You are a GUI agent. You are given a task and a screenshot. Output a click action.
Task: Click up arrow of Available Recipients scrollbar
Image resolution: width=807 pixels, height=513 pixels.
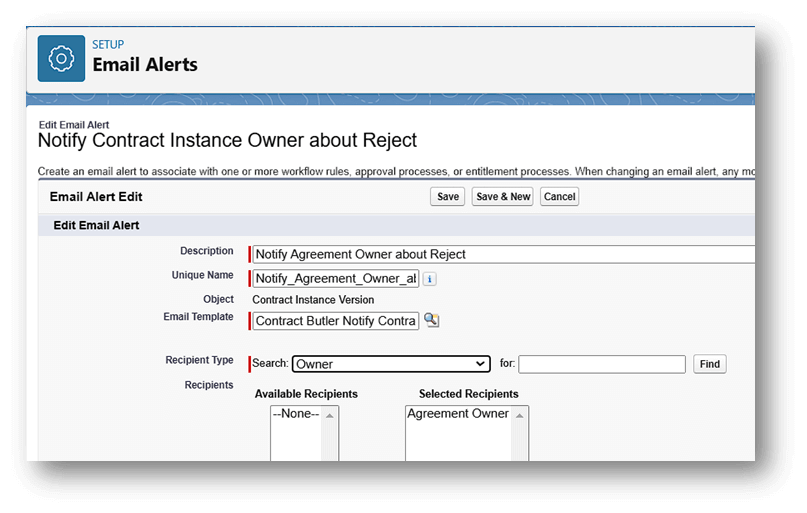pos(330,415)
